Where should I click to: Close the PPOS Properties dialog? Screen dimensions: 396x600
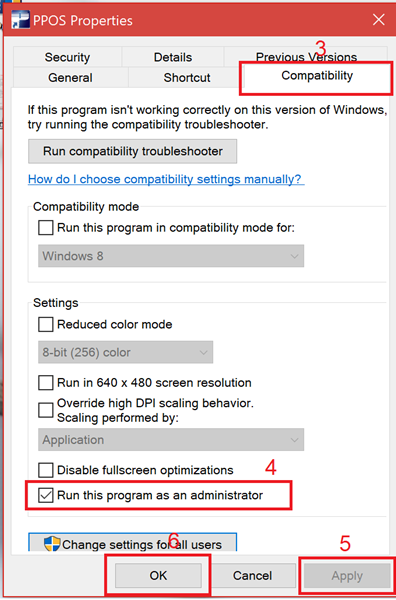click(x=378, y=20)
